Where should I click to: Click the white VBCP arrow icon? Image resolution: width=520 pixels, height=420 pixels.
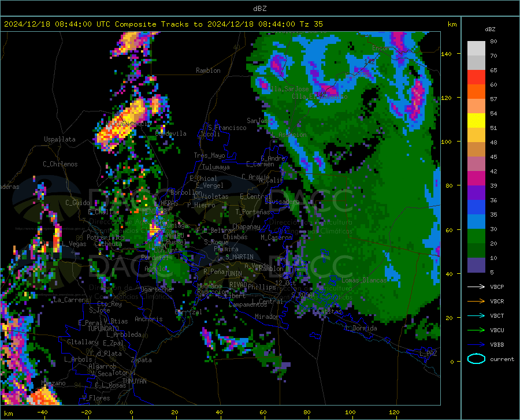[476, 287]
